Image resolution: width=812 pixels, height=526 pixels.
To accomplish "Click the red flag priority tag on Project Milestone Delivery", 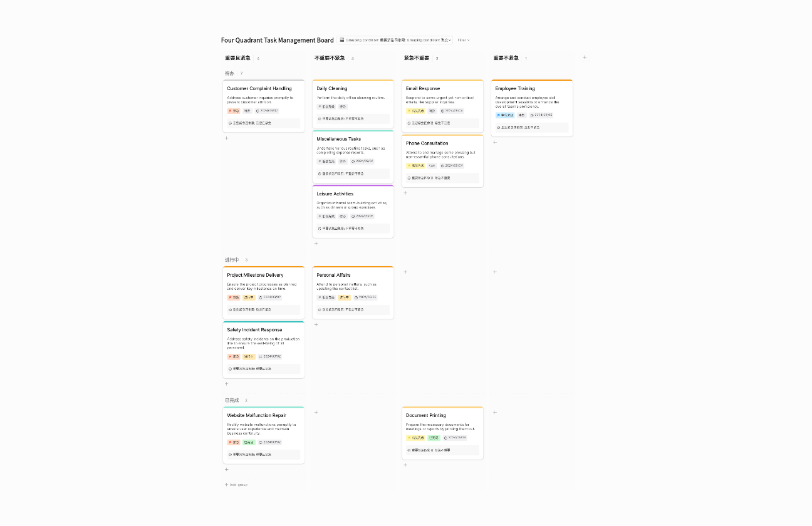I will tap(234, 297).
